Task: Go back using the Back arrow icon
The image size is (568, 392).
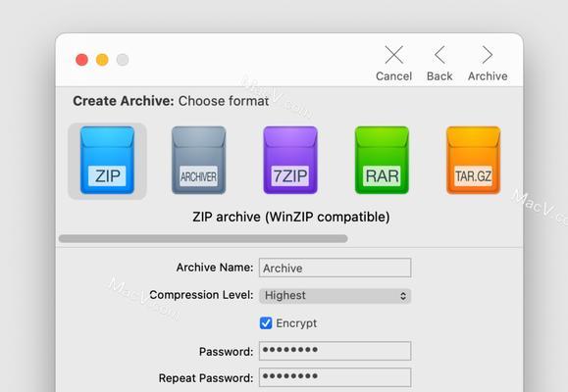Action: (x=439, y=55)
